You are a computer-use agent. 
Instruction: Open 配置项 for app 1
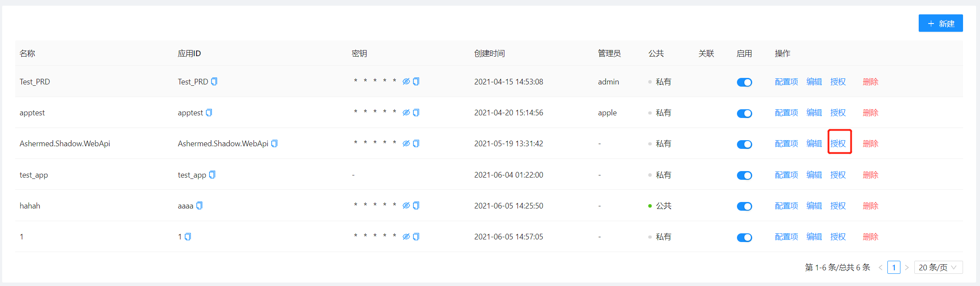786,236
